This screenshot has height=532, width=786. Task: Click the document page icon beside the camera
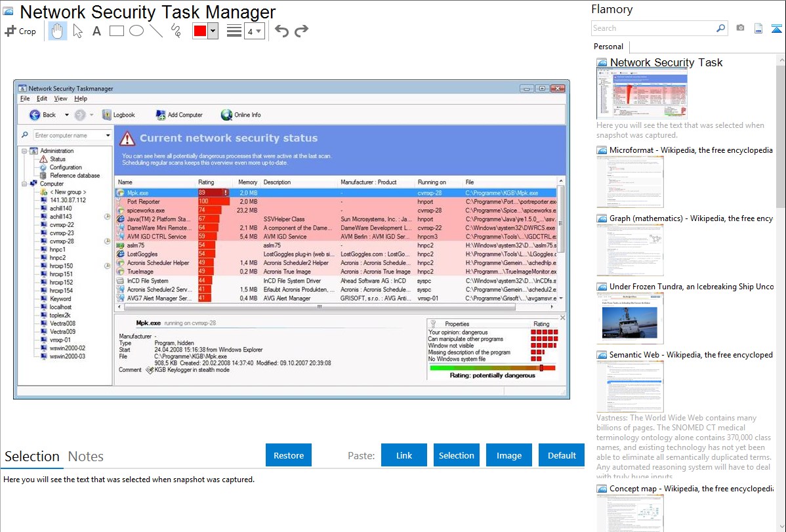pyautogui.click(x=758, y=28)
